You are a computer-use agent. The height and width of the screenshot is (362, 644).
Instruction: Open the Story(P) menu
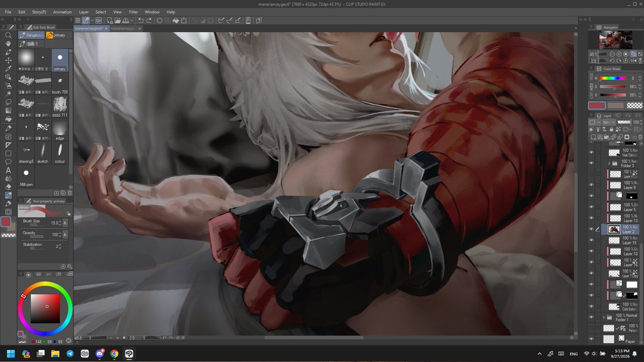point(39,12)
